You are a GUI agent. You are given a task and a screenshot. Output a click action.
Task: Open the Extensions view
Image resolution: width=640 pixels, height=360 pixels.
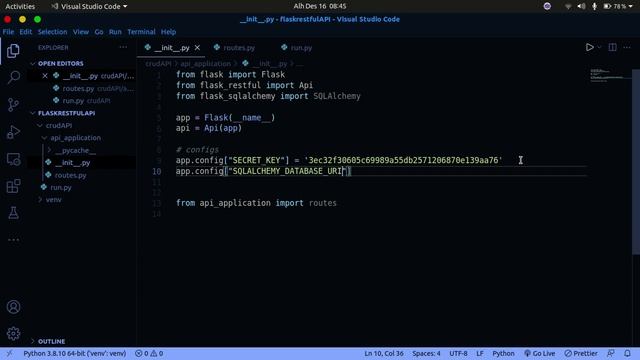pos(13,186)
